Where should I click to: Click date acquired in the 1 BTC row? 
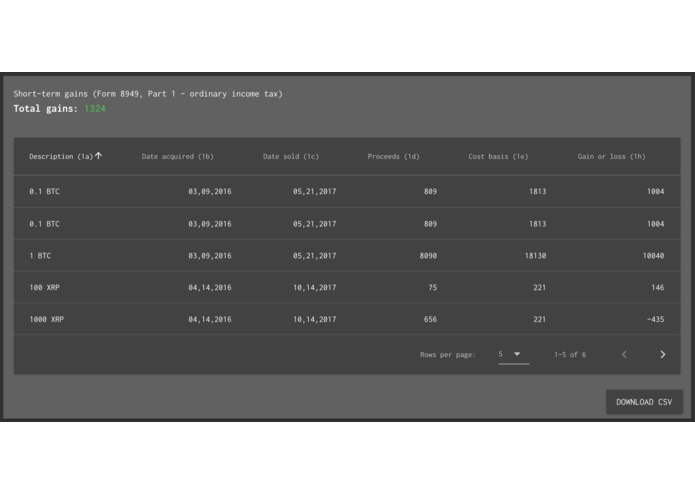pyautogui.click(x=210, y=256)
